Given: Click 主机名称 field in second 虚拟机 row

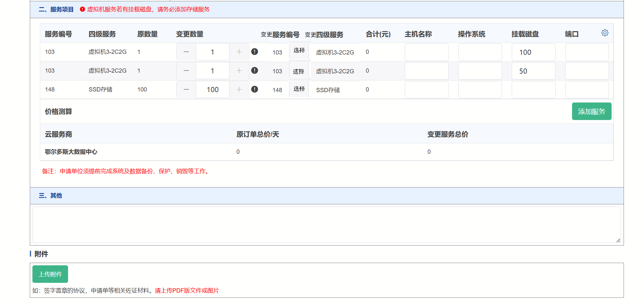Looking at the screenshot, I should point(427,71).
